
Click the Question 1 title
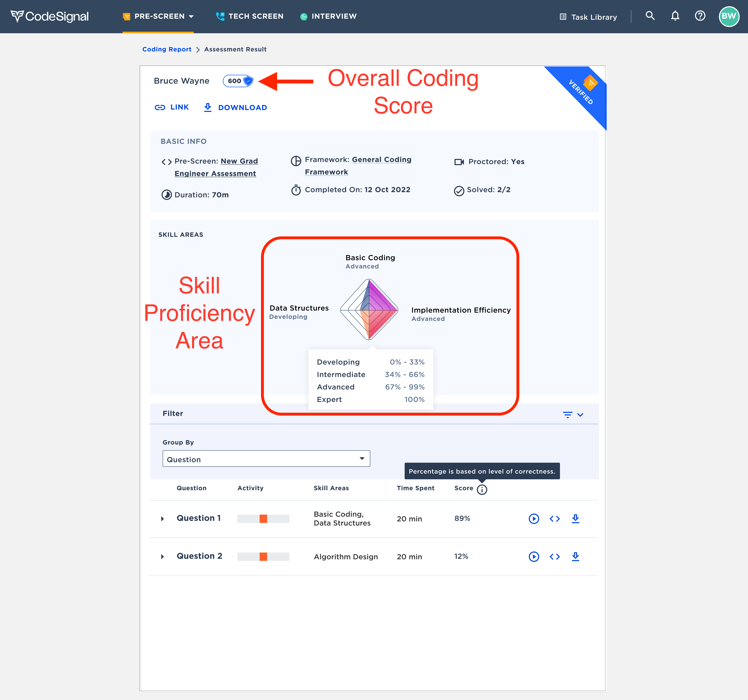[x=199, y=518]
